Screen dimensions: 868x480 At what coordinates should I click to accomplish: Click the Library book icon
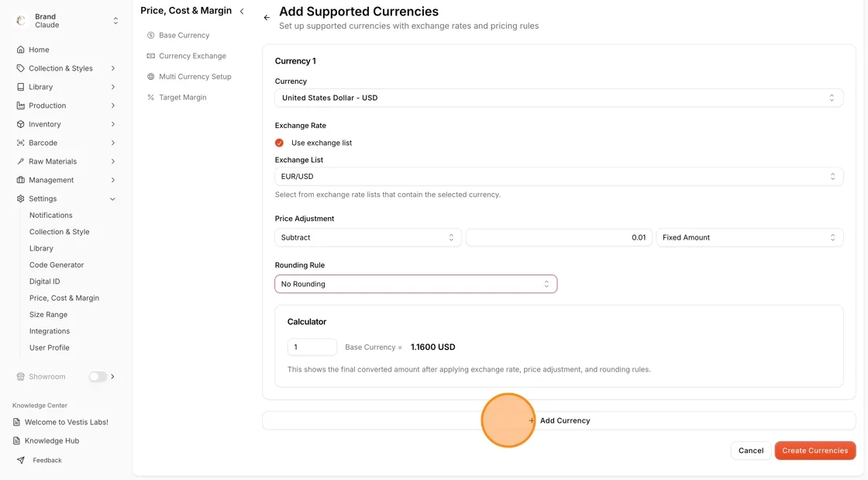point(20,87)
